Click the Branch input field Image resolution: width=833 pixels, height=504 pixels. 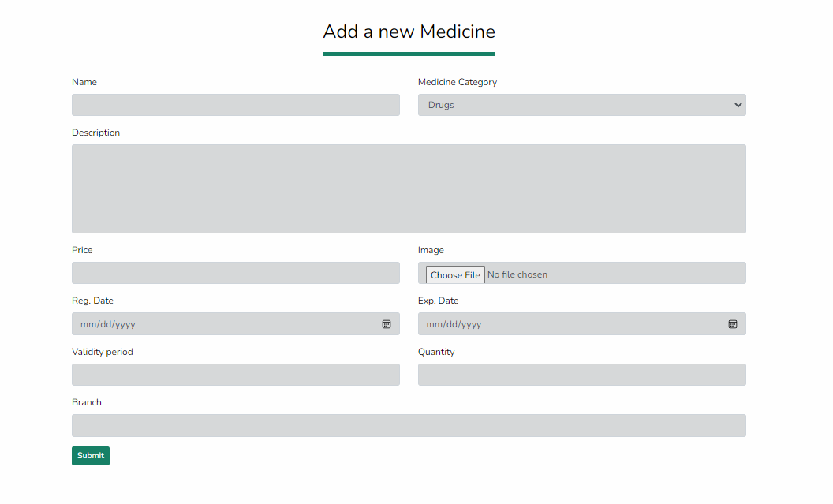pyautogui.click(x=409, y=424)
